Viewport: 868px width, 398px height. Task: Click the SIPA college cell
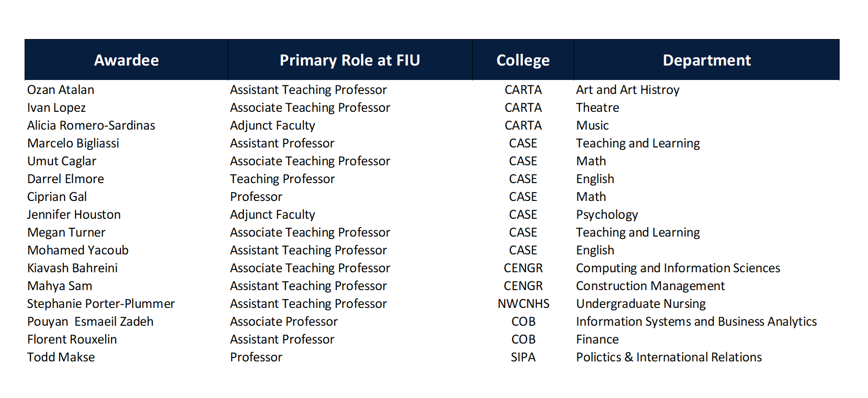click(523, 358)
